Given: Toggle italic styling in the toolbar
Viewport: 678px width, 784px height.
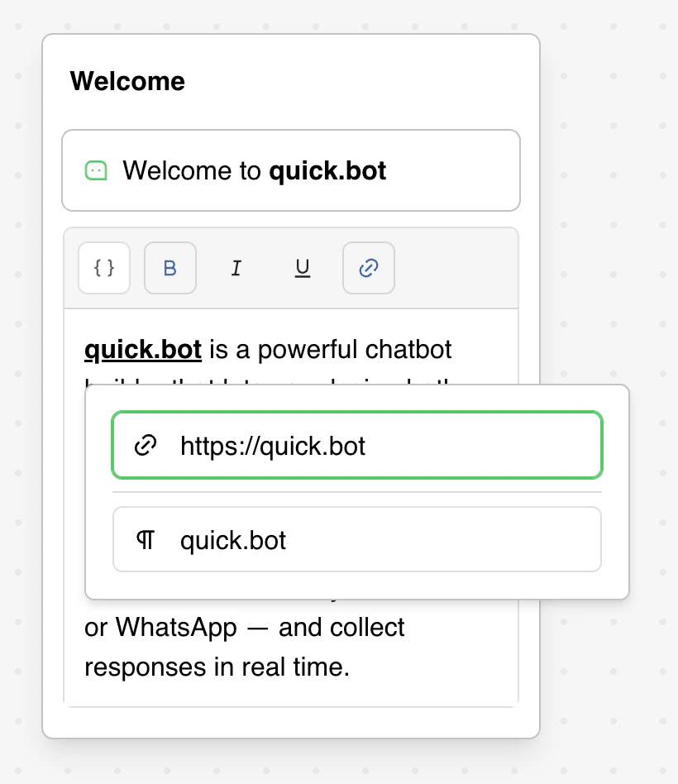Looking at the screenshot, I should (236, 268).
